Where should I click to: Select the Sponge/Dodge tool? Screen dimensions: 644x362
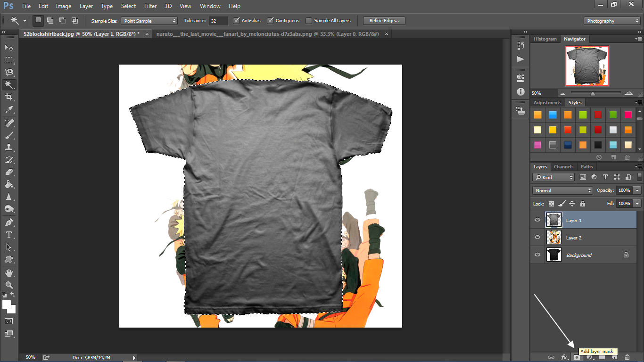pos(9,209)
